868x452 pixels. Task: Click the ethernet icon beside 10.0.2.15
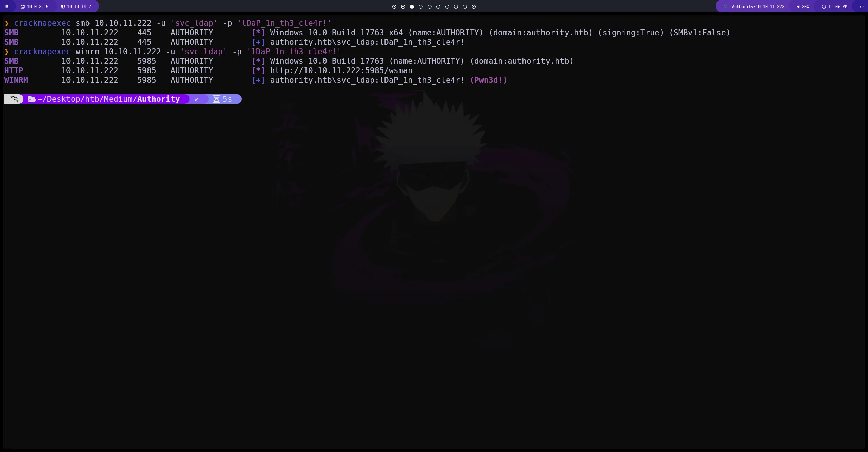pyautogui.click(x=23, y=7)
